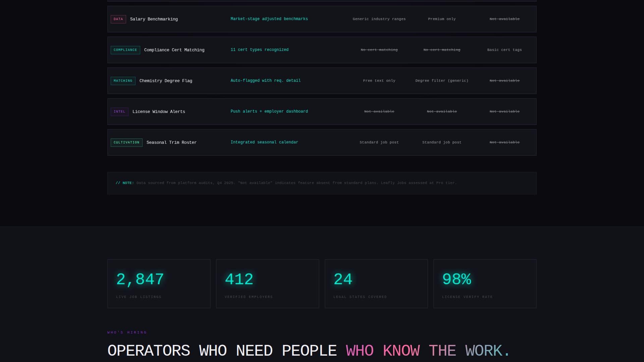Viewport: 644px width, 362px height.
Task: Click the 24 statistic number
Action: (343, 279)
